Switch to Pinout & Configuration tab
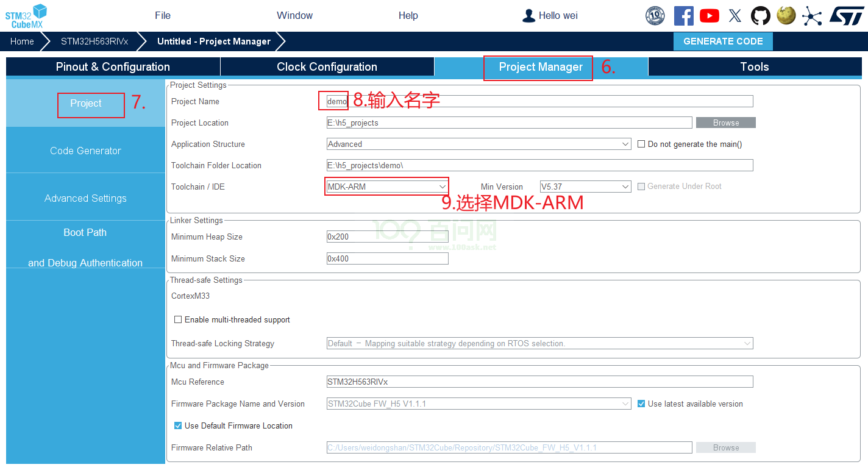This screenshot has height=470, width=868. [113, 67]
